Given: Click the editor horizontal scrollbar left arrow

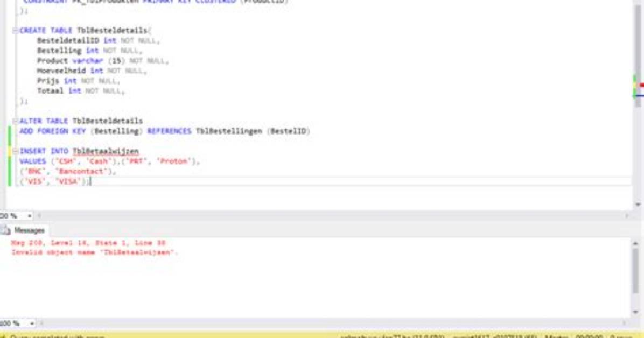Looking at the screenshot, I should point(39,216).
